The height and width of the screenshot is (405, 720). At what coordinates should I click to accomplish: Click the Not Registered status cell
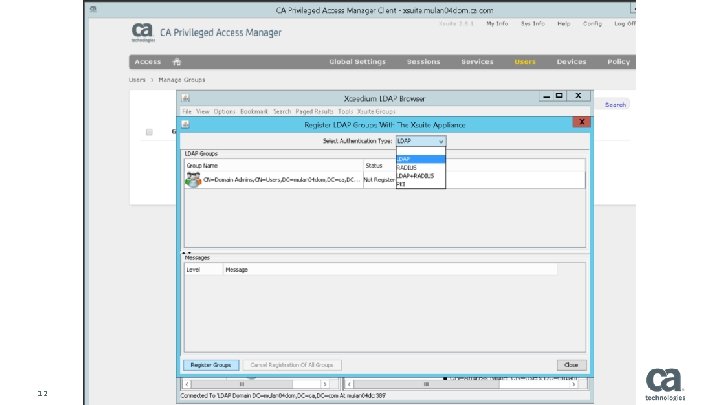tap(379, 180)
